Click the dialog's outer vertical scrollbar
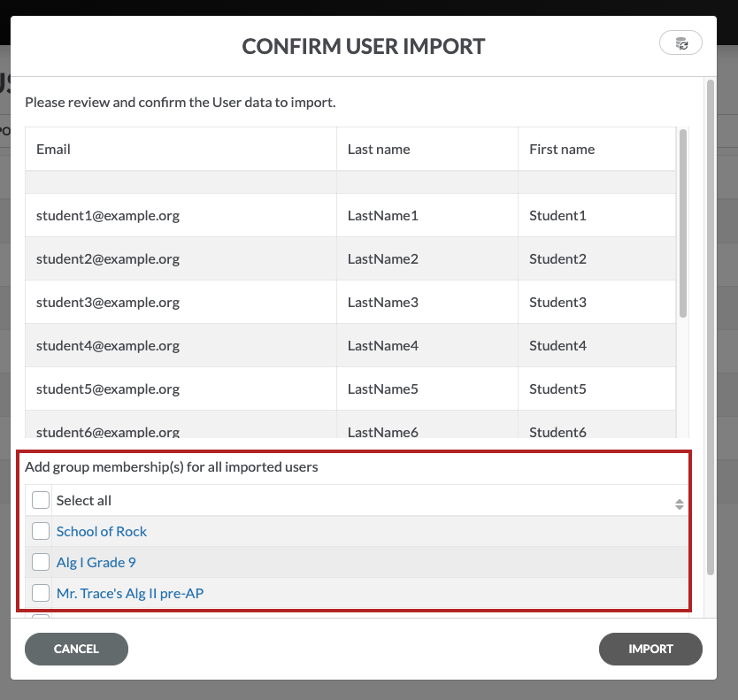 click(710, 327)
